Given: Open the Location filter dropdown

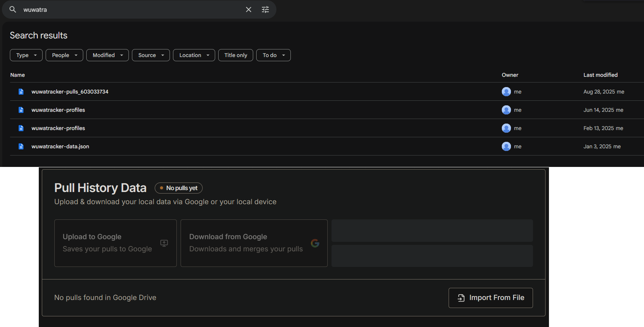Looking at the screenshot, I should [x=194, y=55].
